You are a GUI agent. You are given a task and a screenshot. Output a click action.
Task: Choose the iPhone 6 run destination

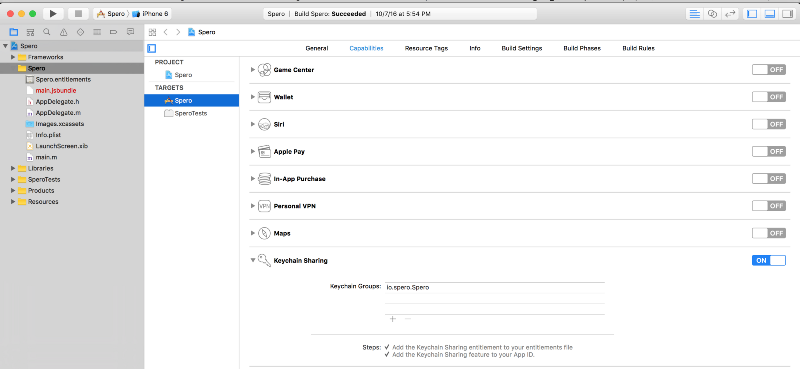[151, 14]
